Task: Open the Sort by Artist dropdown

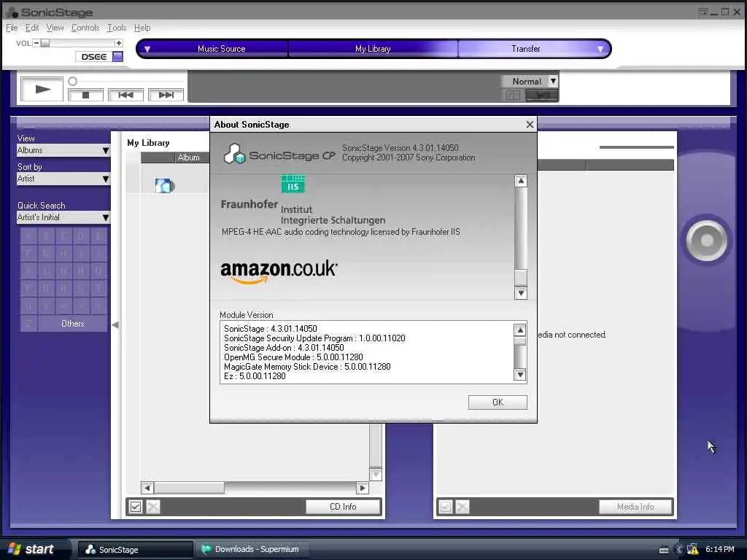Action: click(63, 179)
